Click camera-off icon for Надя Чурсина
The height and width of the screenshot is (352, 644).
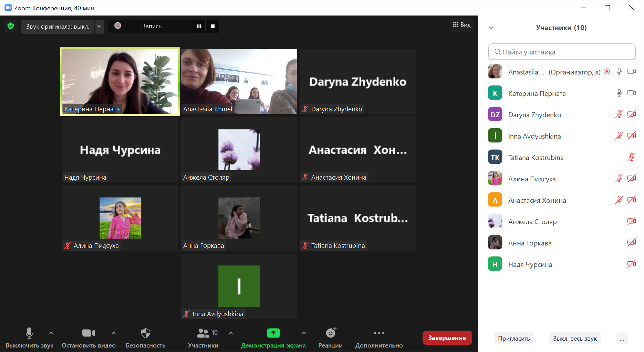(632, 264)
